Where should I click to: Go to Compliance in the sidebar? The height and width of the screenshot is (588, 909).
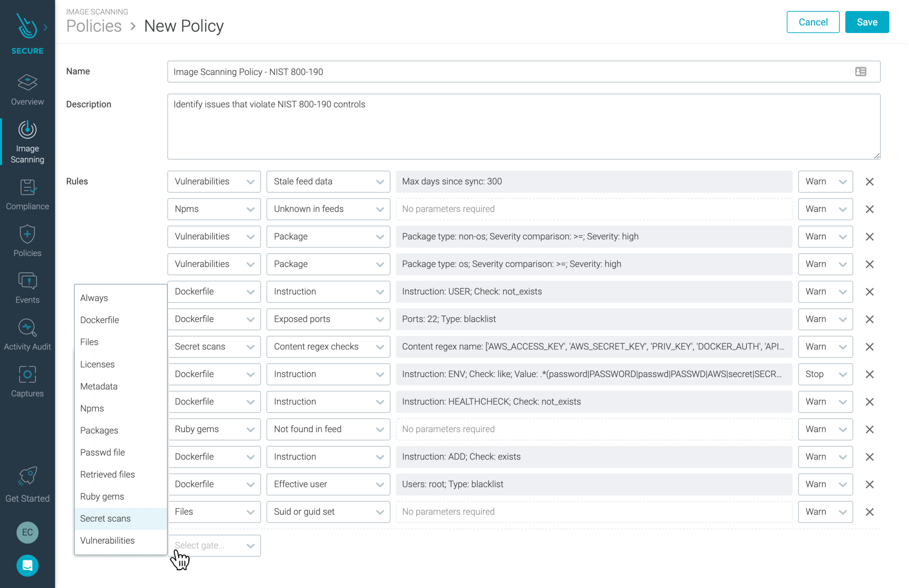coord(27,195)
